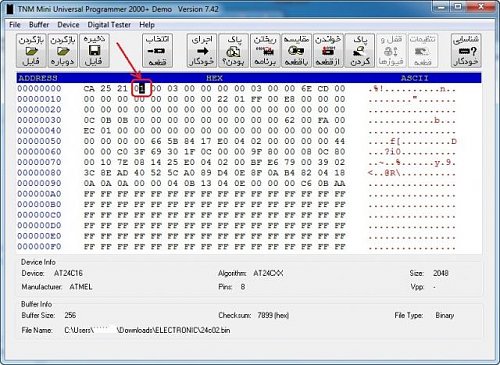Open the Buffer menu
This screenshot has height=365, width=500.
tap(39, 25)
